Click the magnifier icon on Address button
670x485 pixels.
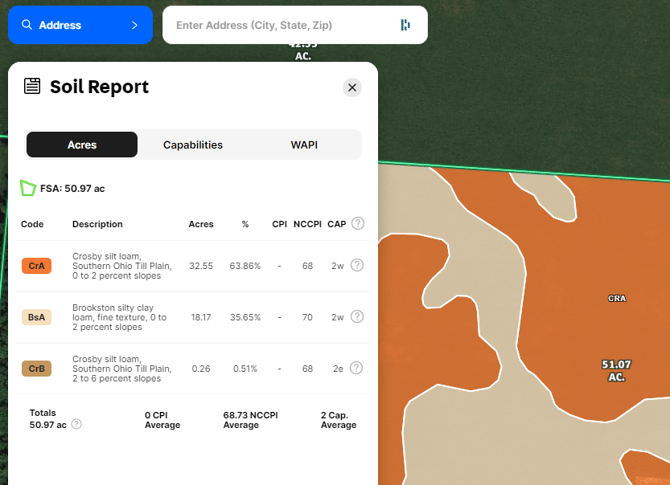click(27, 25)
